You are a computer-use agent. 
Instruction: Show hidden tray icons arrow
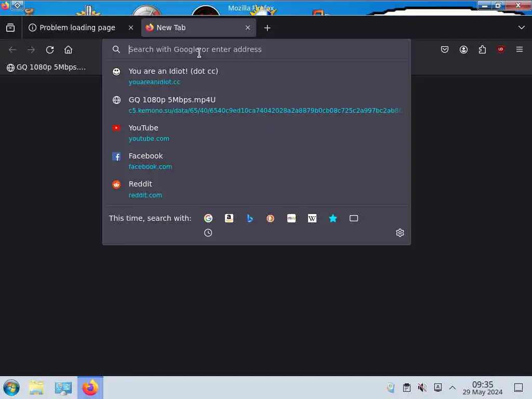pos(453,388)
